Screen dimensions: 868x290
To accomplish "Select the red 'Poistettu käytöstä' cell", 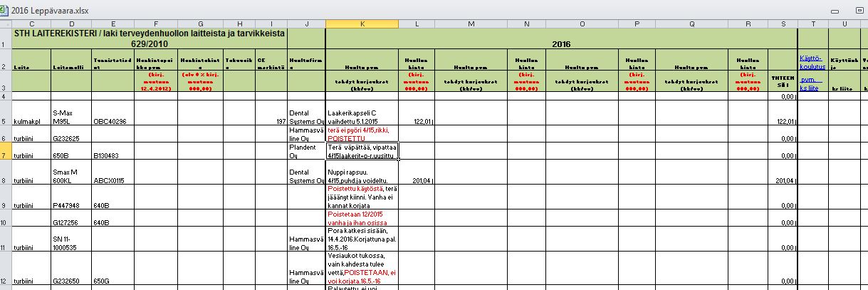I will (x=362, y=197).
